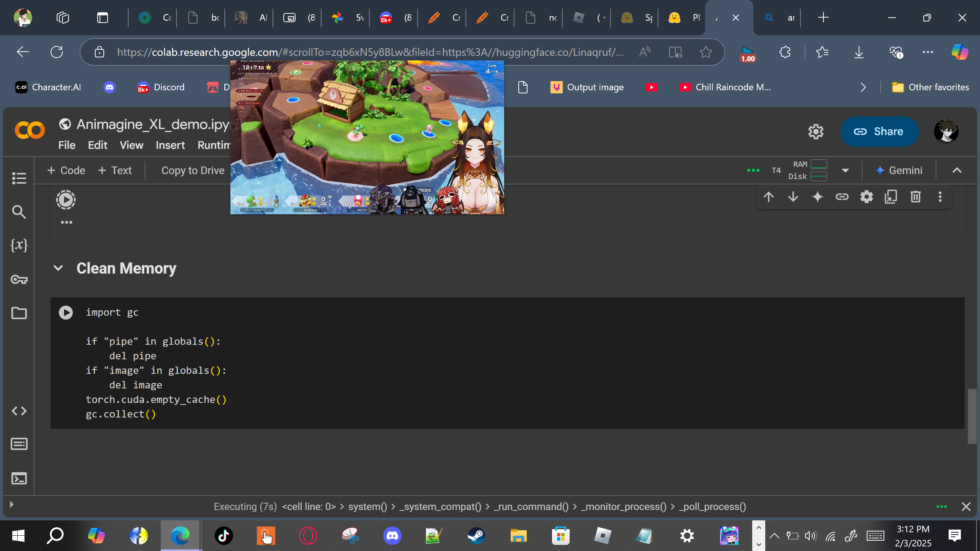The height and width of the screenshot is (551, 980).
Task: Run the Clean Memory code cell
Action: pyautogui.click(x=66, y=313)
